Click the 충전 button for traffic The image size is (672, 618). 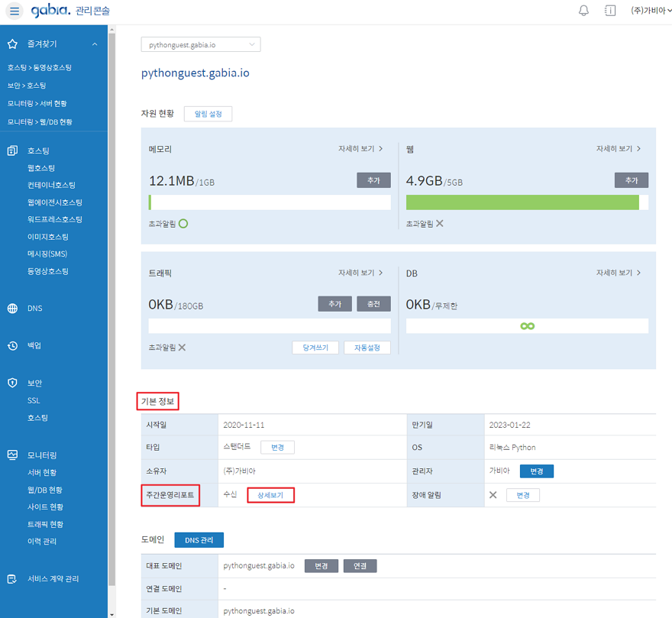click(x=373, y=304)
